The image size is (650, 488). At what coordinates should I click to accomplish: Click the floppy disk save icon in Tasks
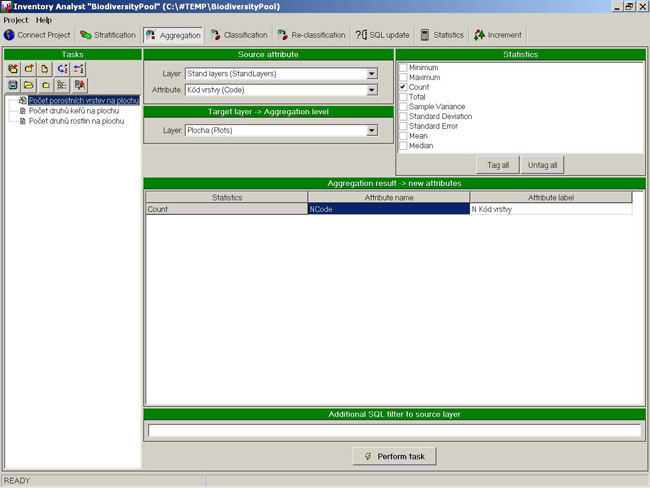point(12,85)
